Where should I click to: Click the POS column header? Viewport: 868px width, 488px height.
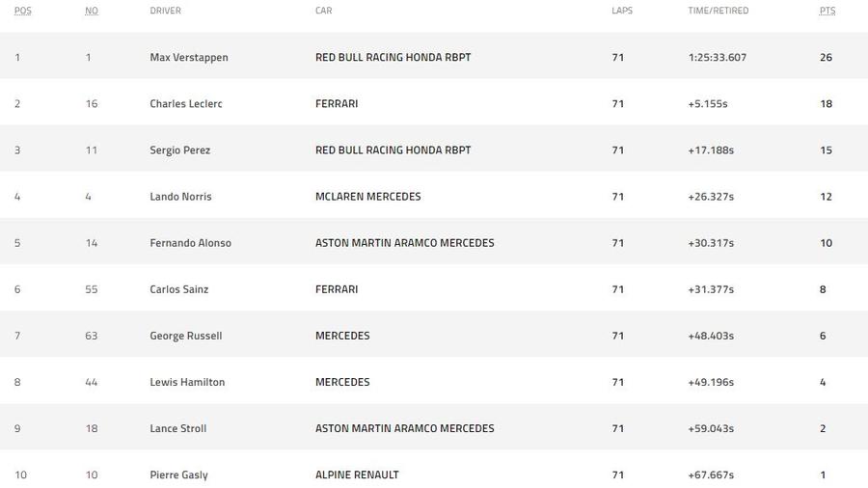coord(23,11)
